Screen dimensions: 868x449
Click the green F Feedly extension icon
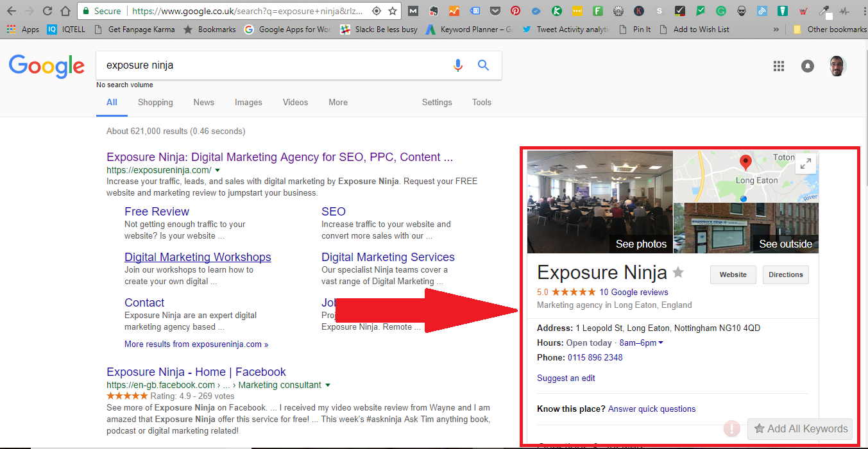coord(597,11)
